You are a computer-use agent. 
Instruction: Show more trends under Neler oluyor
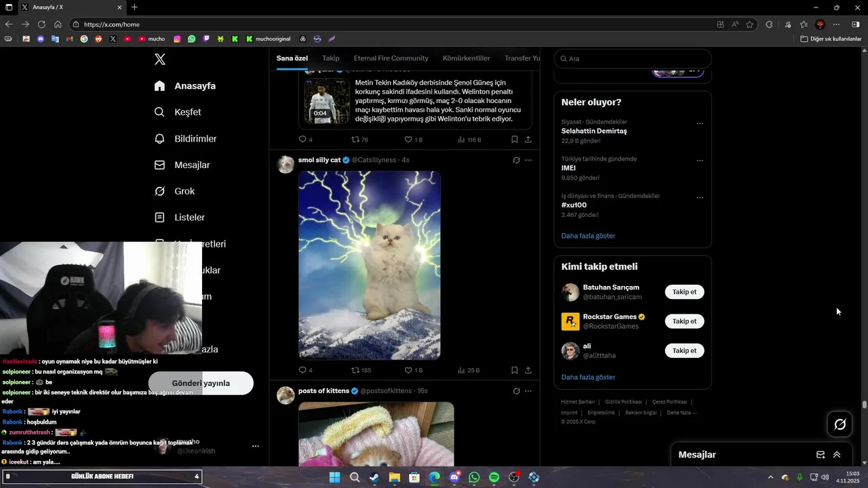588,236
